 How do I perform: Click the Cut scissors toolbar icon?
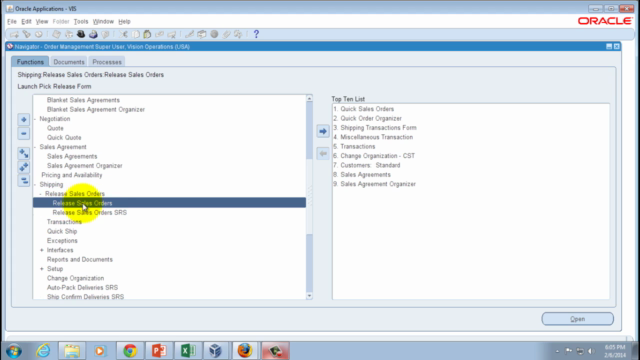pyautogui.click(x=123, y=34)
